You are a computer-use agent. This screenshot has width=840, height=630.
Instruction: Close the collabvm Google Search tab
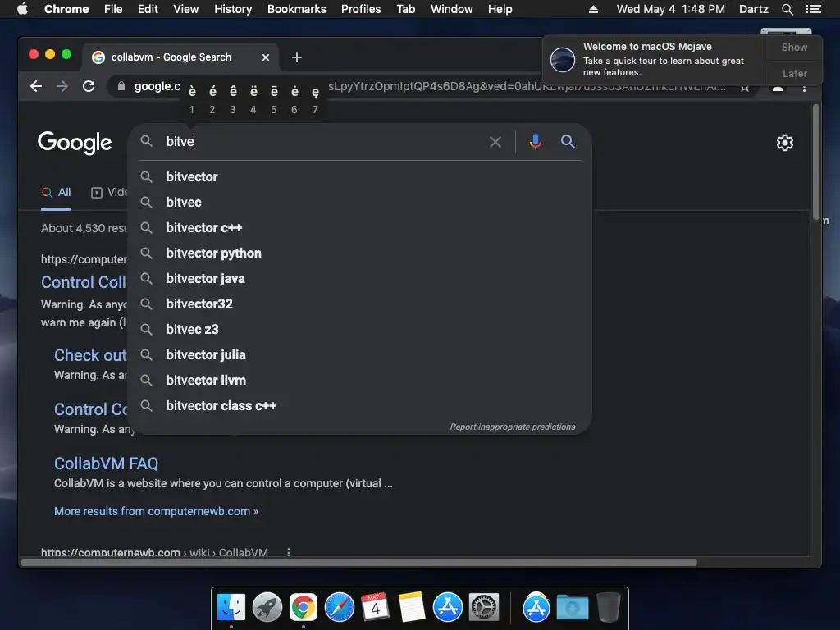(x=266, y=57)
